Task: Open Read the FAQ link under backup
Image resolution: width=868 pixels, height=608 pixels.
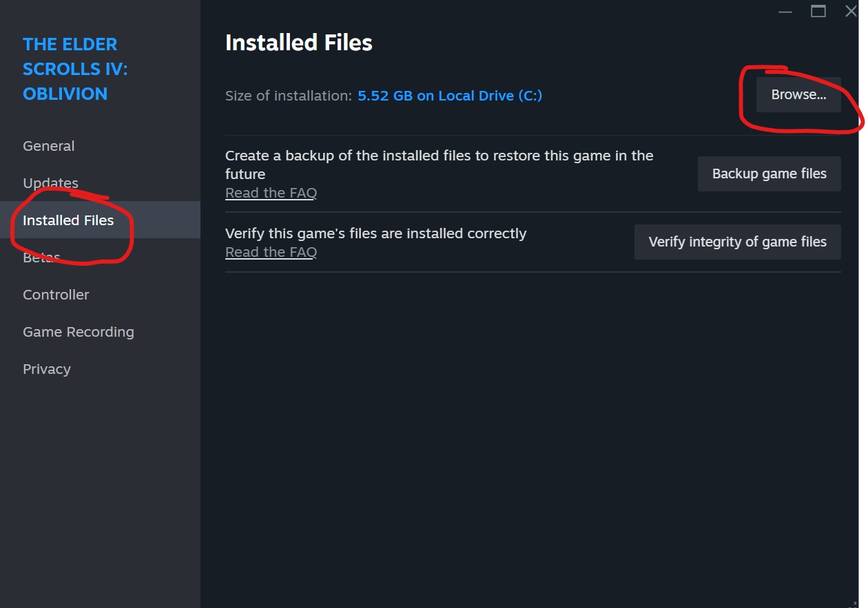Action: pos(271,193)
